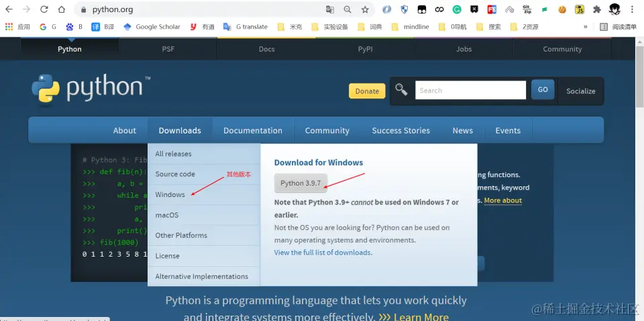The height and width of the screenshot is (321, 644).
Task: Expand the bookmarks overflow chevron
Action: pyautogui.click(x=585, y=27)
